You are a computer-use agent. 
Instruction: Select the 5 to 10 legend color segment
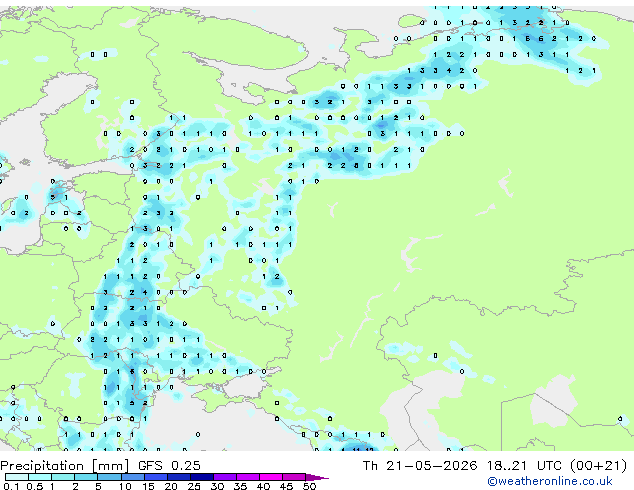[110, 477]
